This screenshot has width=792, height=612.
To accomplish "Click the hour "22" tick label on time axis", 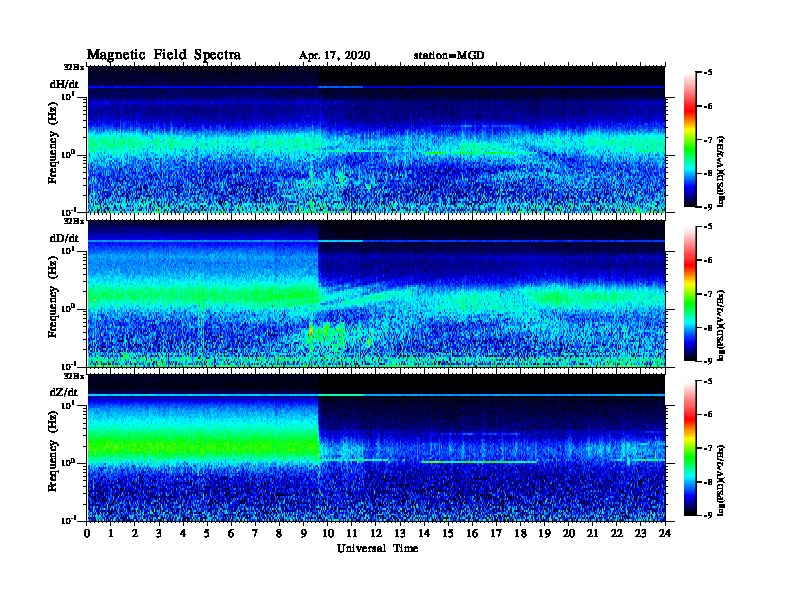I will click(x=616, y=533).
